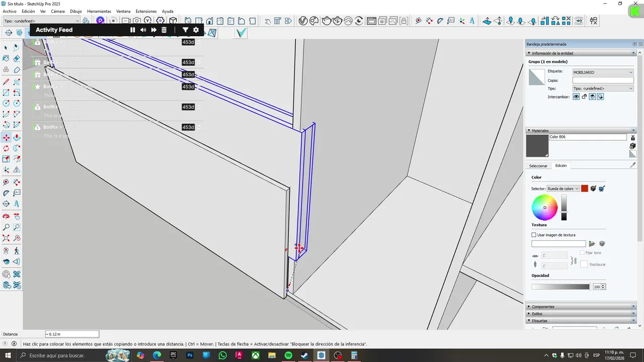
Task: Toggle cast shadows icon
Action: pos(600,97)
